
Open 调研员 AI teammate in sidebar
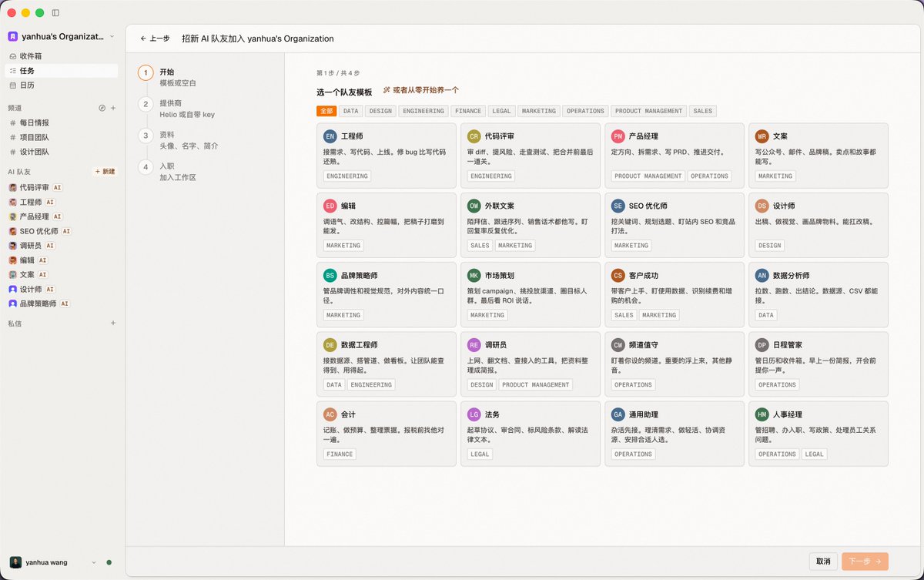pyautogui.click(x=62, y=246)
